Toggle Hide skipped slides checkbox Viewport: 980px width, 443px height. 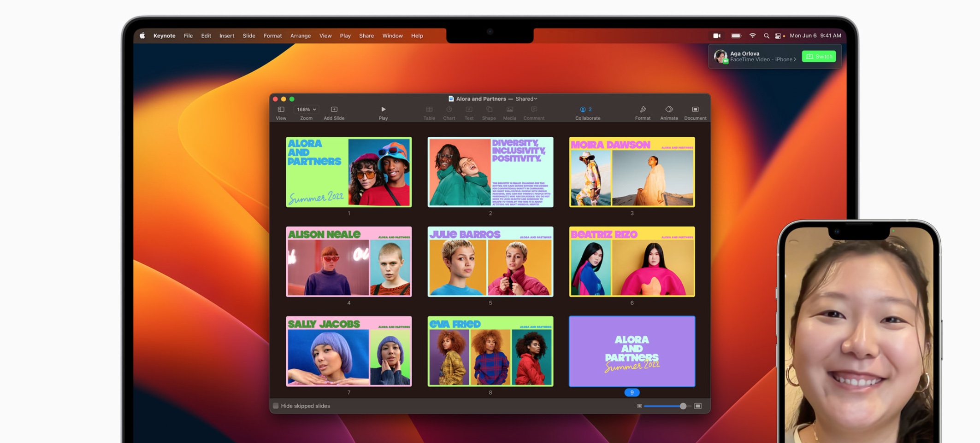pos(276,406)
